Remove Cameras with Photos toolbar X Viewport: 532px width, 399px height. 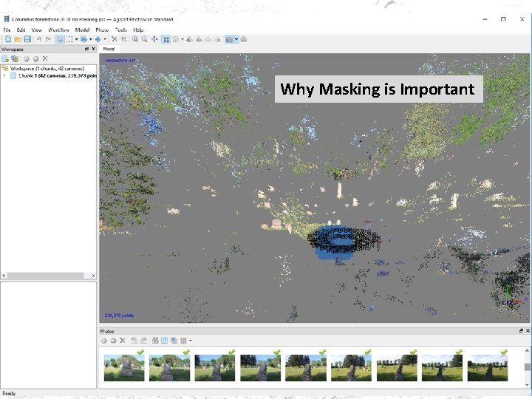click(x=123, y=341)
